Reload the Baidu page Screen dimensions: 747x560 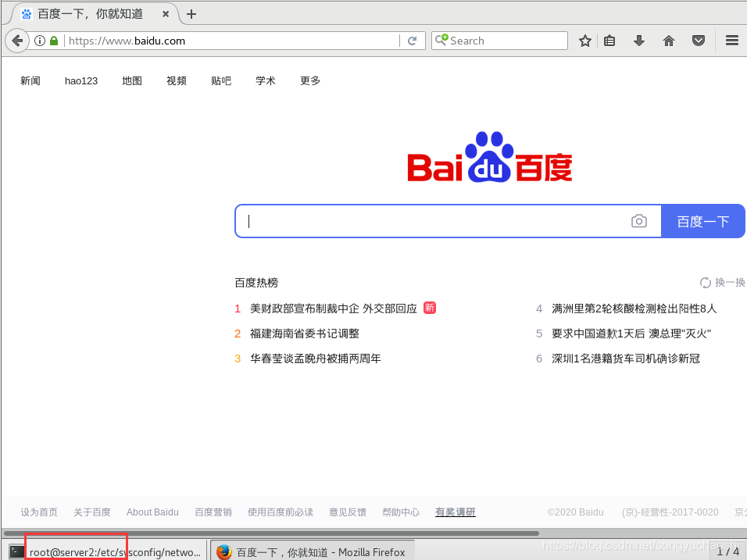412,40
